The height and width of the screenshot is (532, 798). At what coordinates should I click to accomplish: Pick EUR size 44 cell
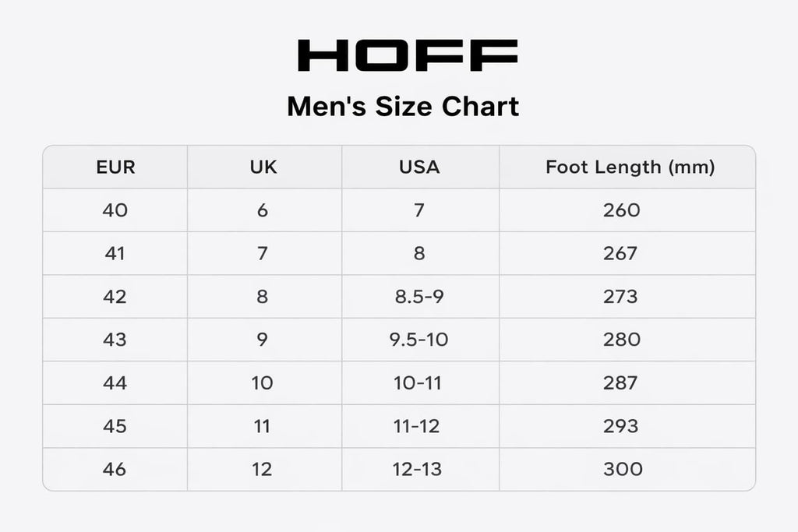[x=115, y=382]
